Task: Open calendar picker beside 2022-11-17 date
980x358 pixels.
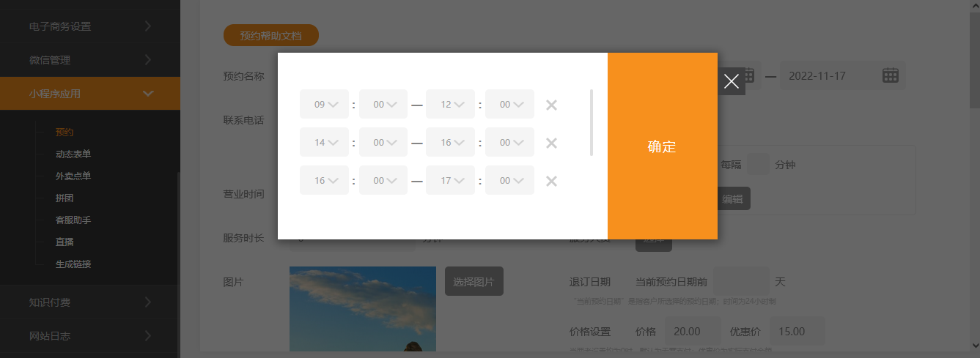Action: point(891,75)
